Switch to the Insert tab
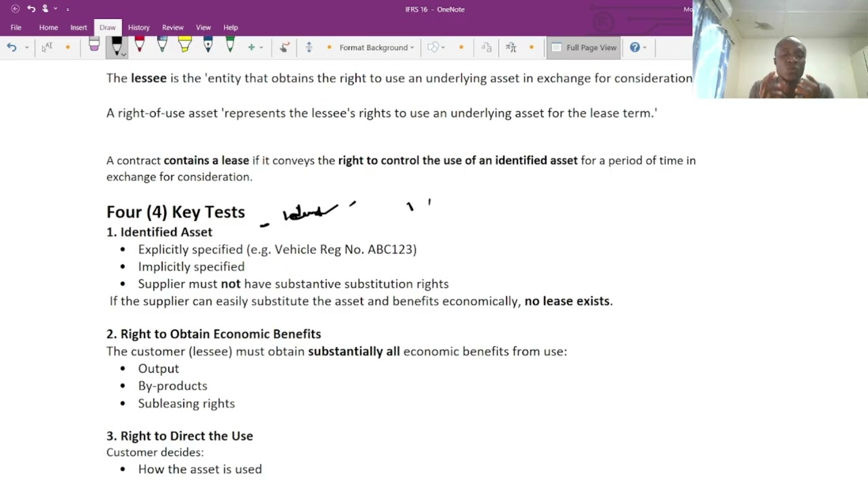This screenshot has height=488, width=868. point(79,27)
